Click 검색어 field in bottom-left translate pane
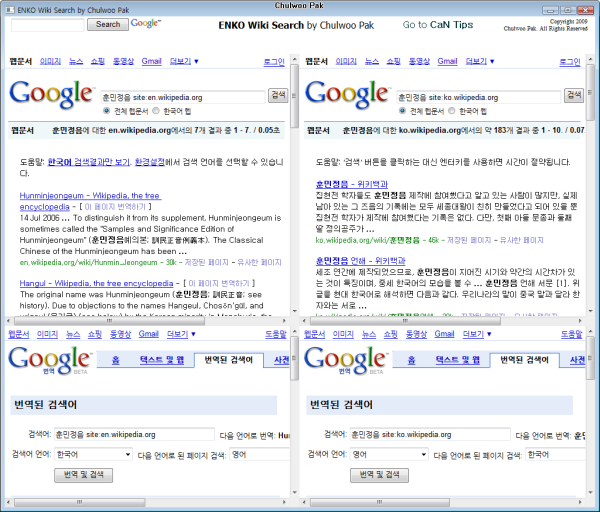This screenshot has width=600, height=512. [134, 435]
